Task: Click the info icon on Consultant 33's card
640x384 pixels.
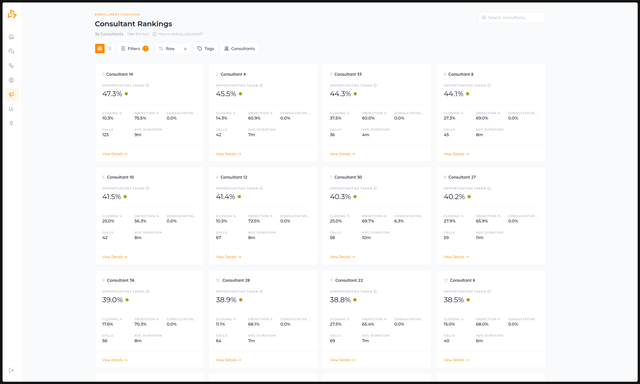Action: (x=375, y=85)
